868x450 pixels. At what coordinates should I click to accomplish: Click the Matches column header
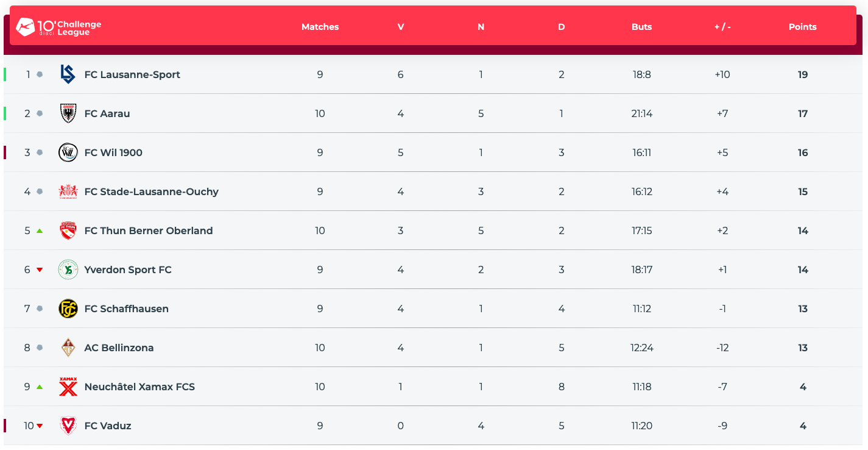(x=320, y=27)
